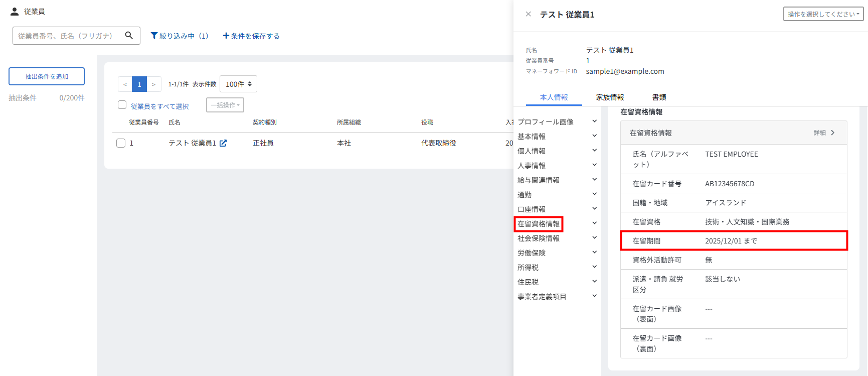Select 給与関連情報 in the side menu
The image size is (868, 376).
[x=539, y=180]
